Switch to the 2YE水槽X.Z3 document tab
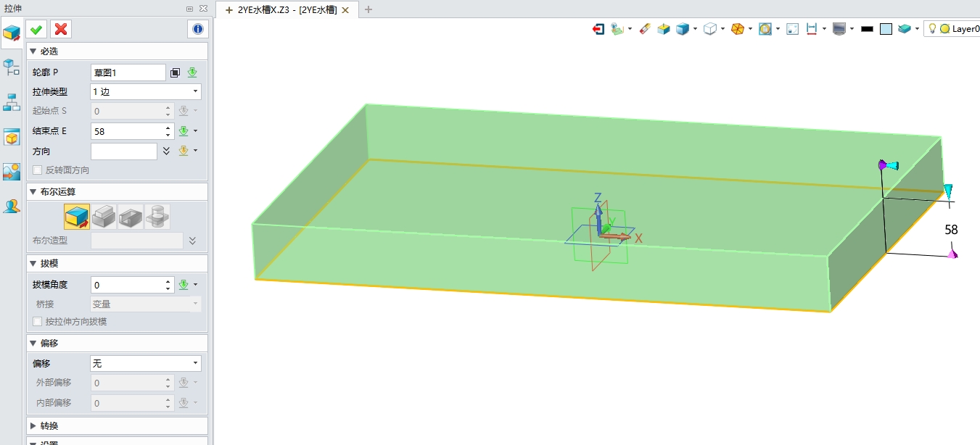 [x=287, y=9]
